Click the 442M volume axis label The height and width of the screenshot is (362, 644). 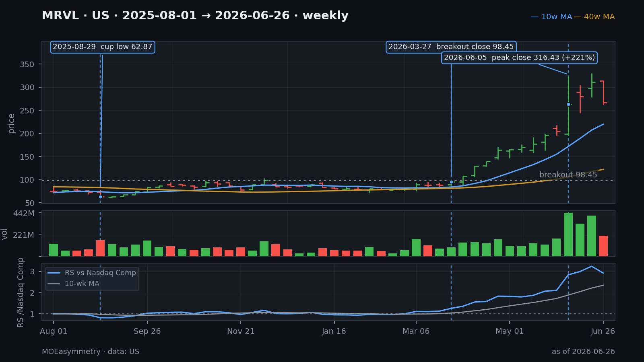click(x=24, y=213)
